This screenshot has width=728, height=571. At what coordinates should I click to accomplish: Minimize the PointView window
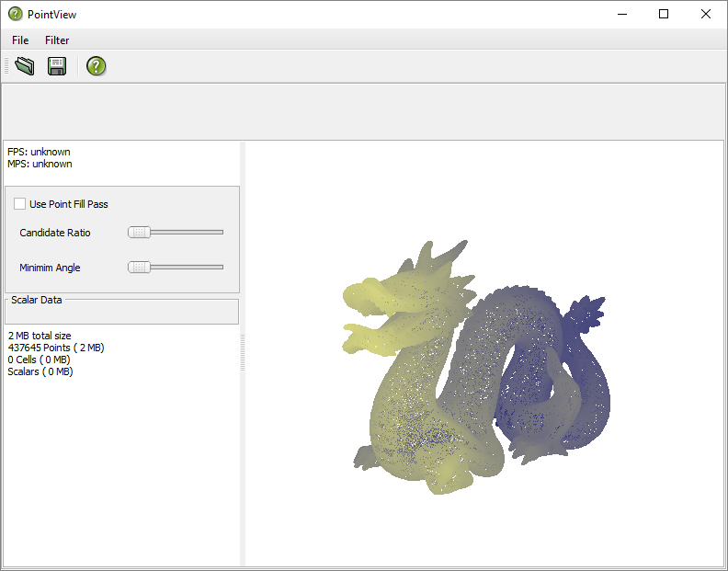click(x=622, y=15)
